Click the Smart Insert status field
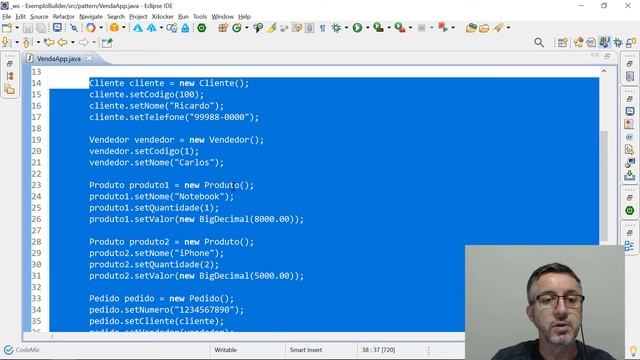640x360 pixels. [306, 350]
